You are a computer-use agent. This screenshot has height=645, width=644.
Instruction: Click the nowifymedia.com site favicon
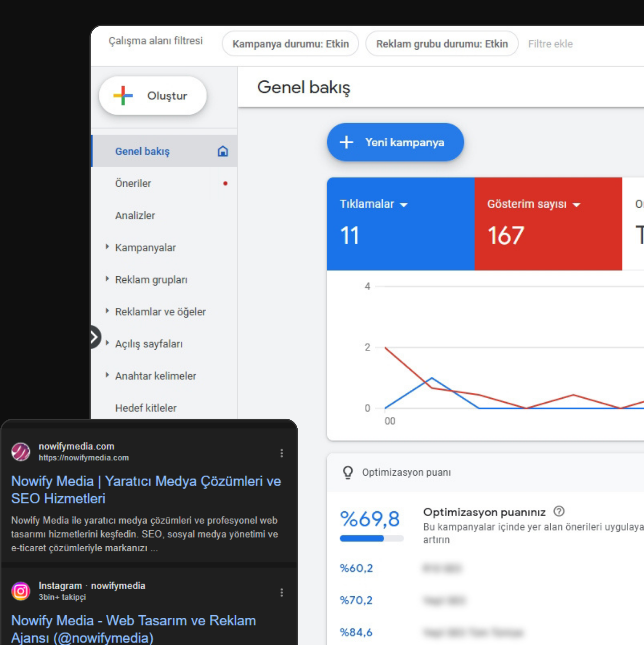coord(21,452)
